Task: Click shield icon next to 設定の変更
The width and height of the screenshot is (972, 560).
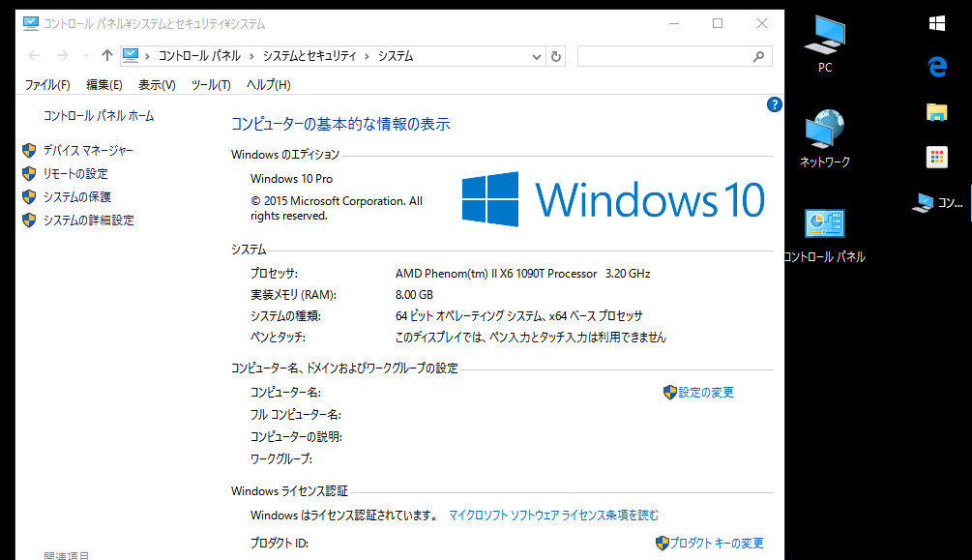Action: 669,393
